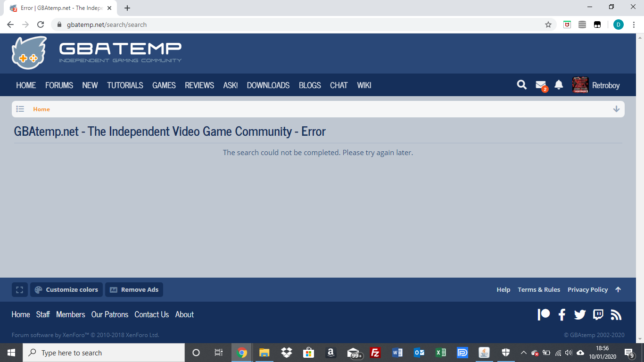Click the Forum software by XenForo link
This screenshot has width=644, height=362.
pyautogui.click(x=85, y=335)
